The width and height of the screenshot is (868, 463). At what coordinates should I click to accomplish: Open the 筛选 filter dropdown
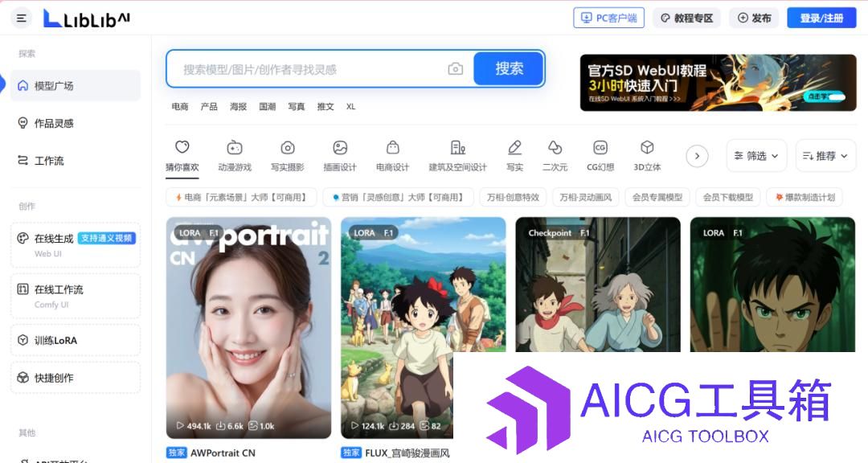click(x=756, y=156)
